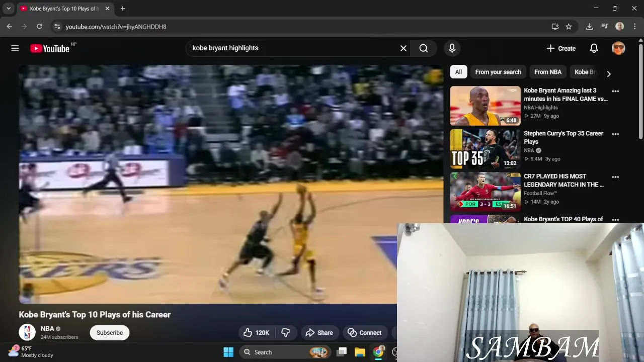The image size is (644, 362).
Task: Run search with the magnifier button
Action: pyautogui.click(x=424, y=48)
